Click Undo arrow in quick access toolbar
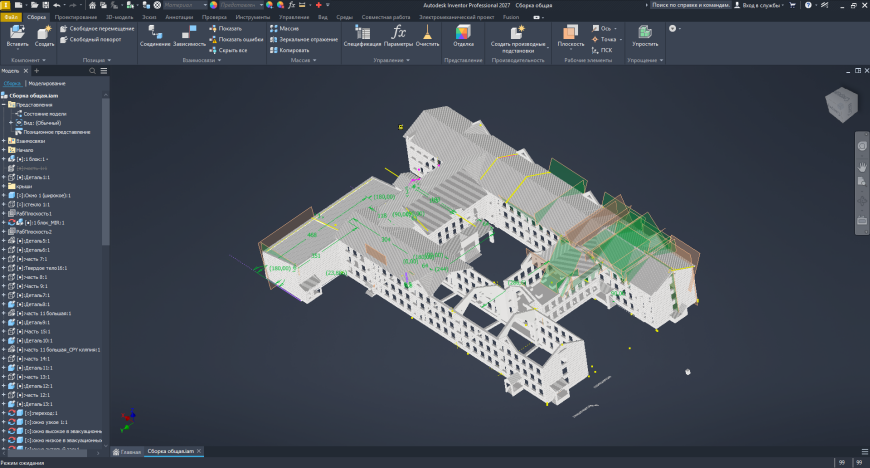 [57, 5]
